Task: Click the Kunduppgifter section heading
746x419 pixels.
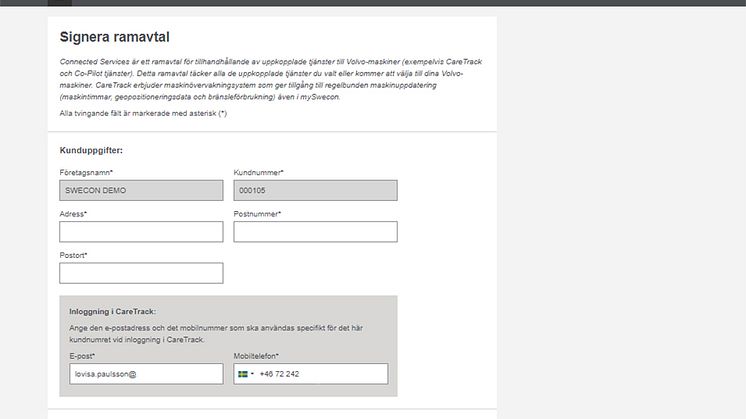Action: (x=91, y=150)
